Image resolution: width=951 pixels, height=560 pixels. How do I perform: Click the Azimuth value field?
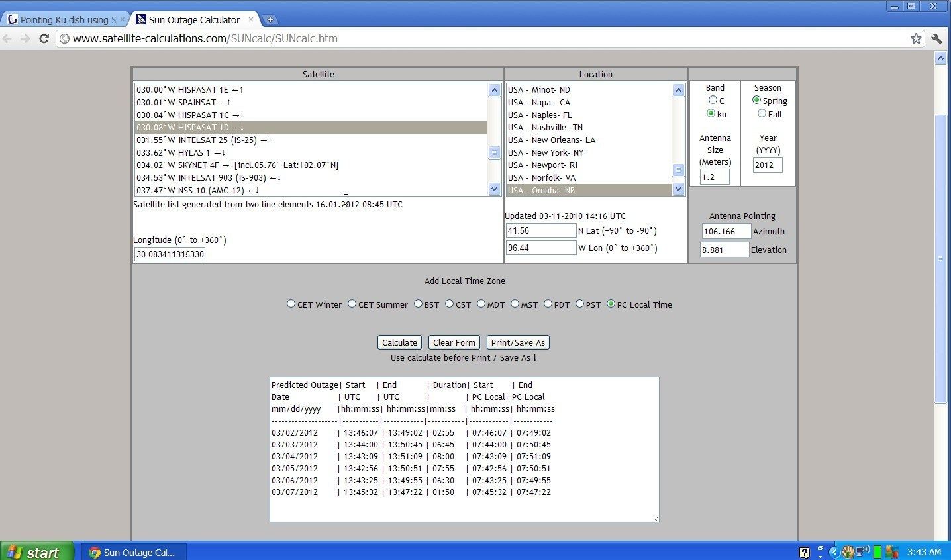(x=726, y=231)
